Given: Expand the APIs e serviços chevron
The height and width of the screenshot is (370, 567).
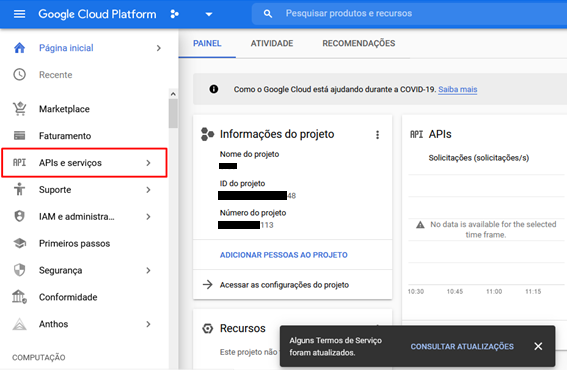Looking at the screenshot, I should [148, 163].
